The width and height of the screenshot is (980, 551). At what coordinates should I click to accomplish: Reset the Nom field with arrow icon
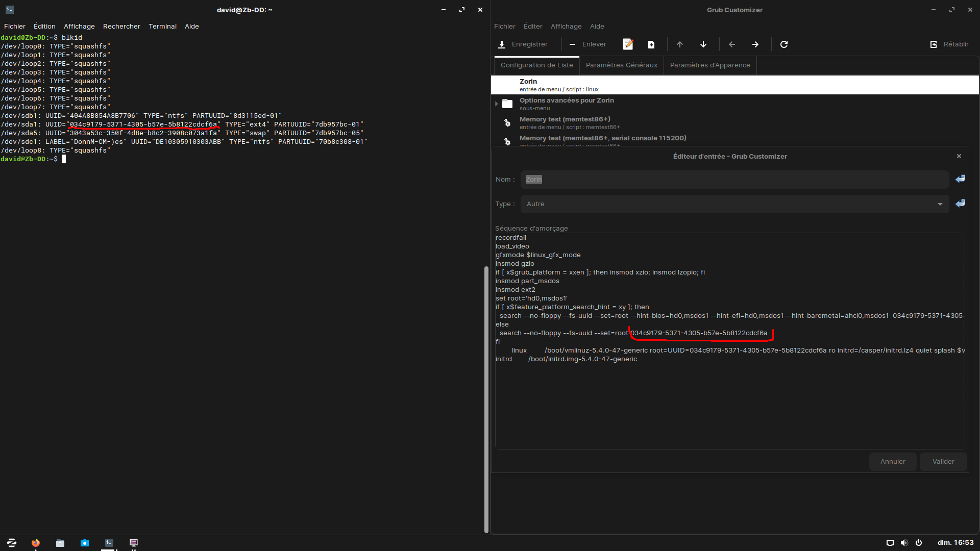point(960,179)
